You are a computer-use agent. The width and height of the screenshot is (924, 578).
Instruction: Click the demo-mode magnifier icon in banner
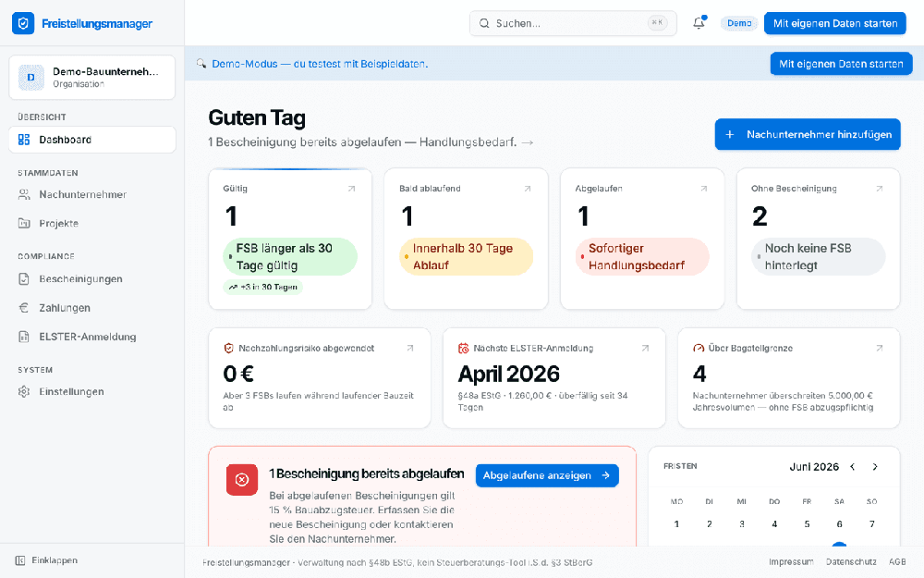(201, 63)
